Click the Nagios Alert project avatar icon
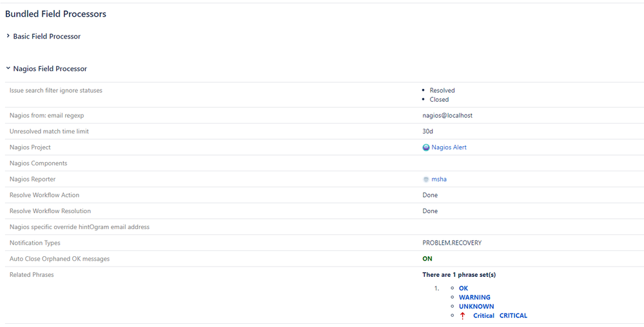Screen dimensions: 644x327 pyautogui.click(x=426, y=147)
